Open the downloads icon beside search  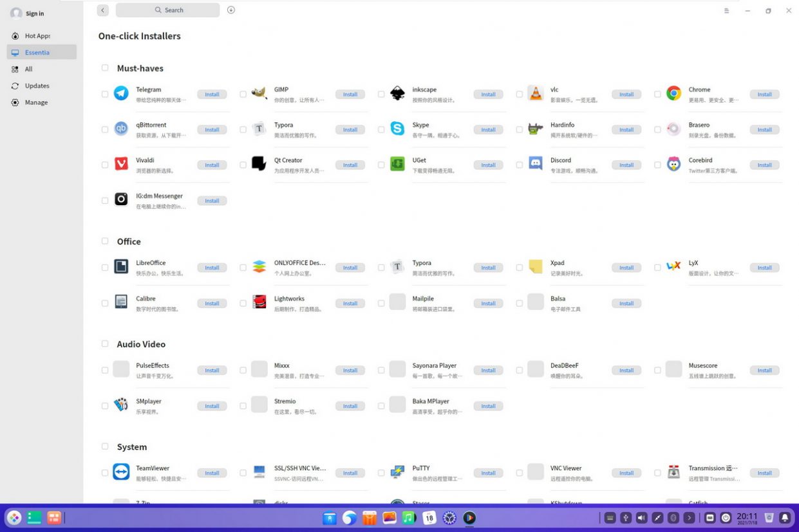point(231,10)
